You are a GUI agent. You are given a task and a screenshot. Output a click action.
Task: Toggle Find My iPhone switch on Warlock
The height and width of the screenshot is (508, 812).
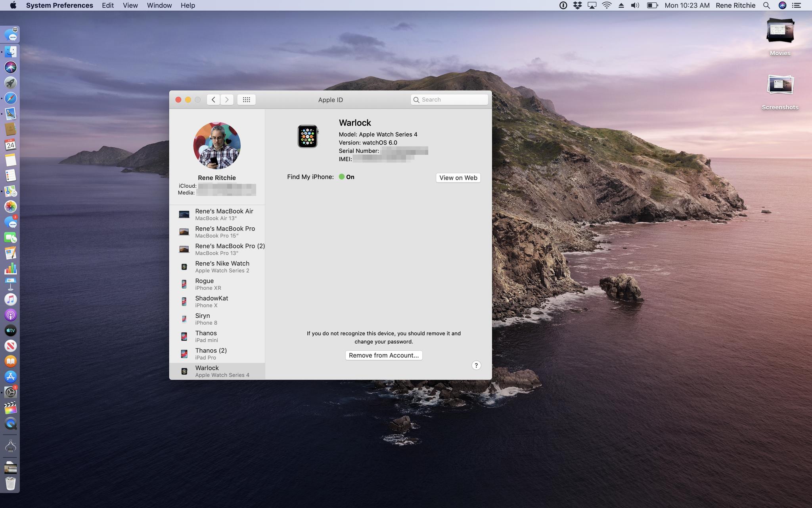(x=342, y=177)
